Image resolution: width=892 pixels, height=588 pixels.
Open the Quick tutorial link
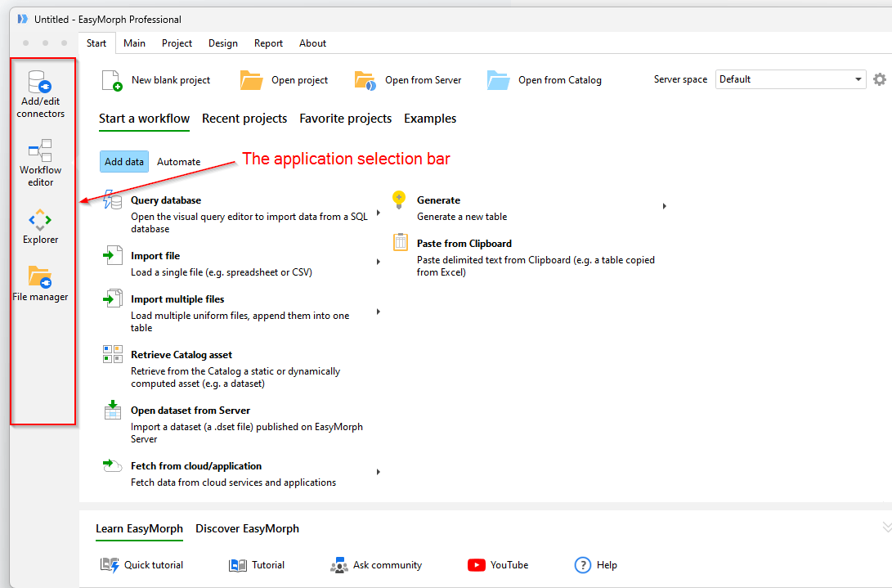pyautogui.click(x=154, y=565)
